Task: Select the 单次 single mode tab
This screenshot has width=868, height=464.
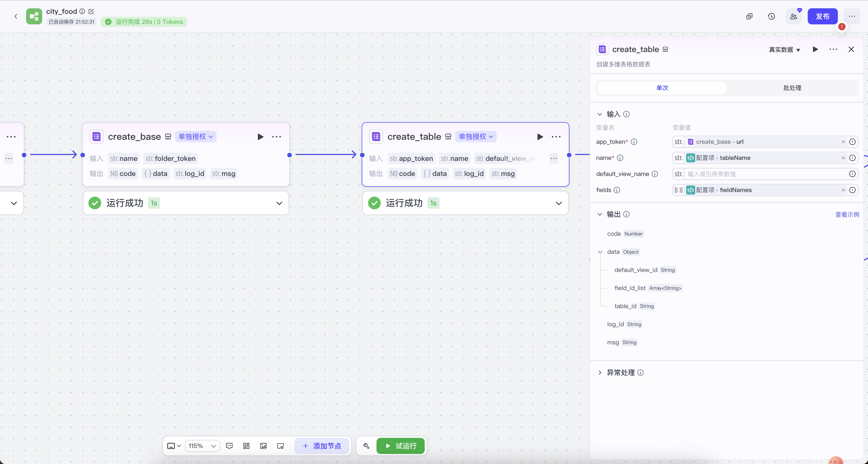Action: pyautogui.click(x=662, y=88)
